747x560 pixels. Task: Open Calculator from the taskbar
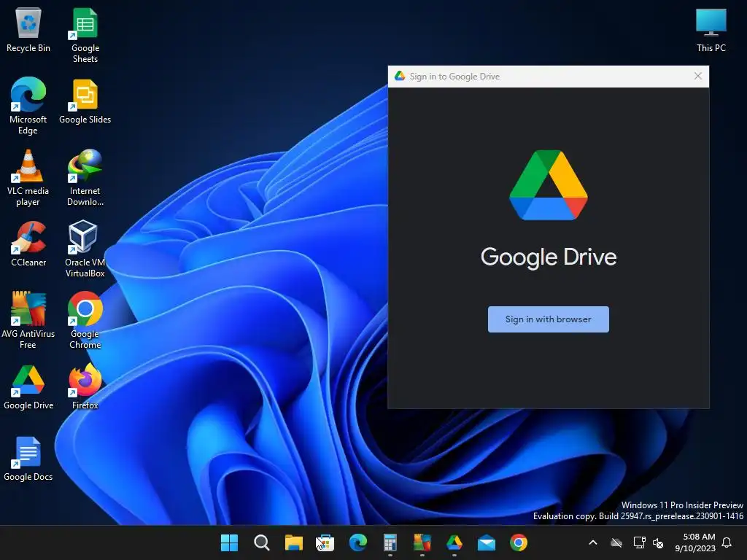[390, 542]
